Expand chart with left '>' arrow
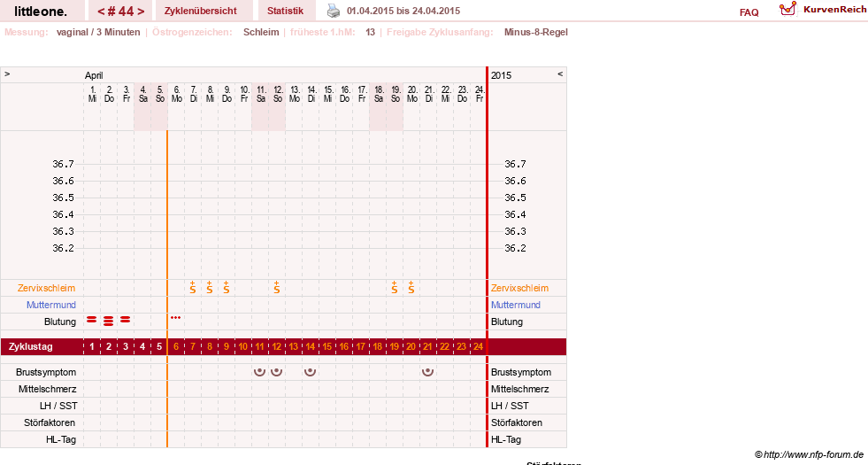Image resolution: width=868 pixels, height=465 pixels. (x=7, y=74)
